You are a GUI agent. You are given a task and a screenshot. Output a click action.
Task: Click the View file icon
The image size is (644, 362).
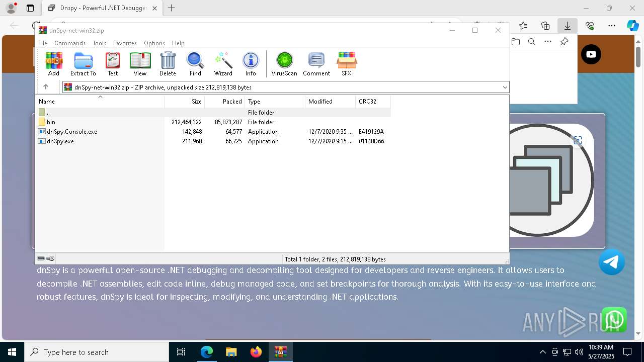pos(140,64)
